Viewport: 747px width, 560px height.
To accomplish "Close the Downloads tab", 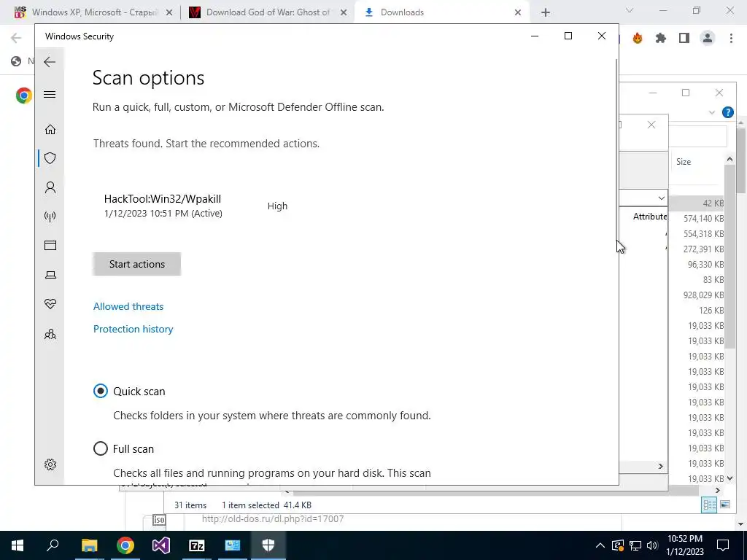I will tap(518, 13).
